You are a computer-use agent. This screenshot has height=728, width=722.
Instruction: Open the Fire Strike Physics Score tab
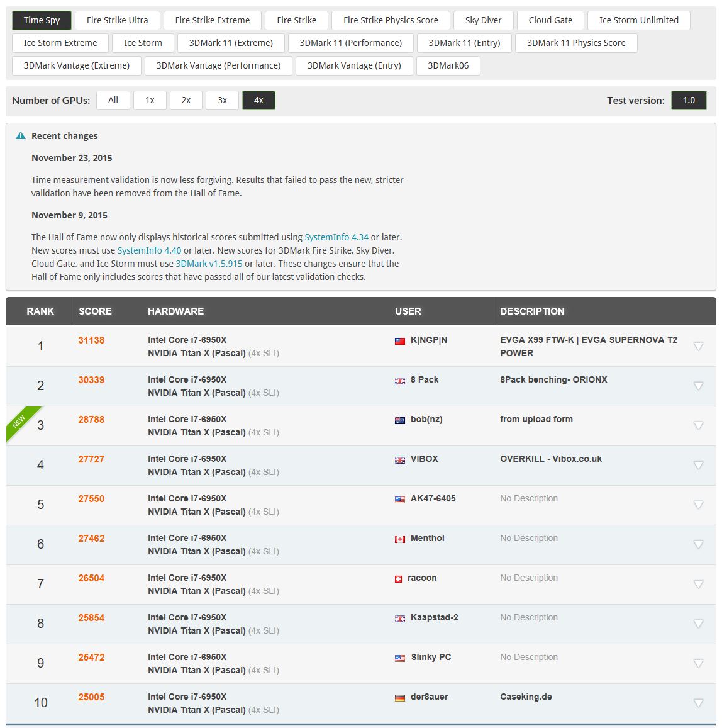click(x=391, y=20)
